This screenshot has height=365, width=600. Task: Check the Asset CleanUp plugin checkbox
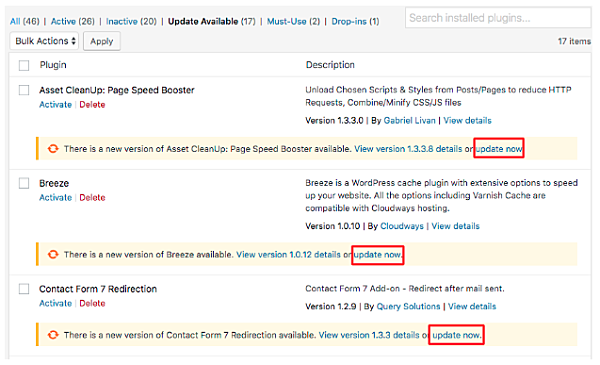point(24,90)
